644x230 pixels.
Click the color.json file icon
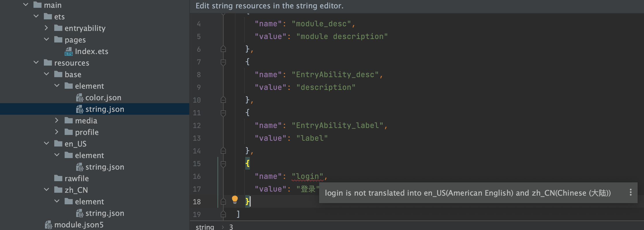point(80,98)
